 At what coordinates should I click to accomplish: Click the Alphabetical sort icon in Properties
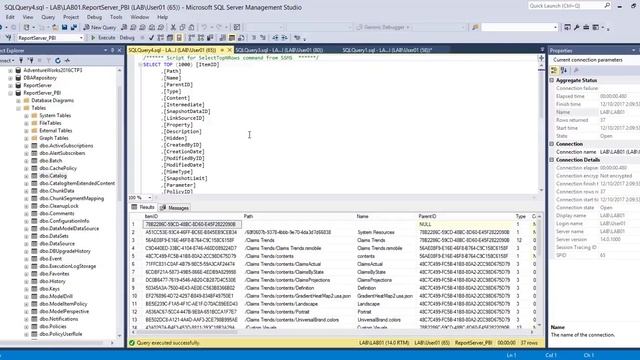[x=564, y=70]
